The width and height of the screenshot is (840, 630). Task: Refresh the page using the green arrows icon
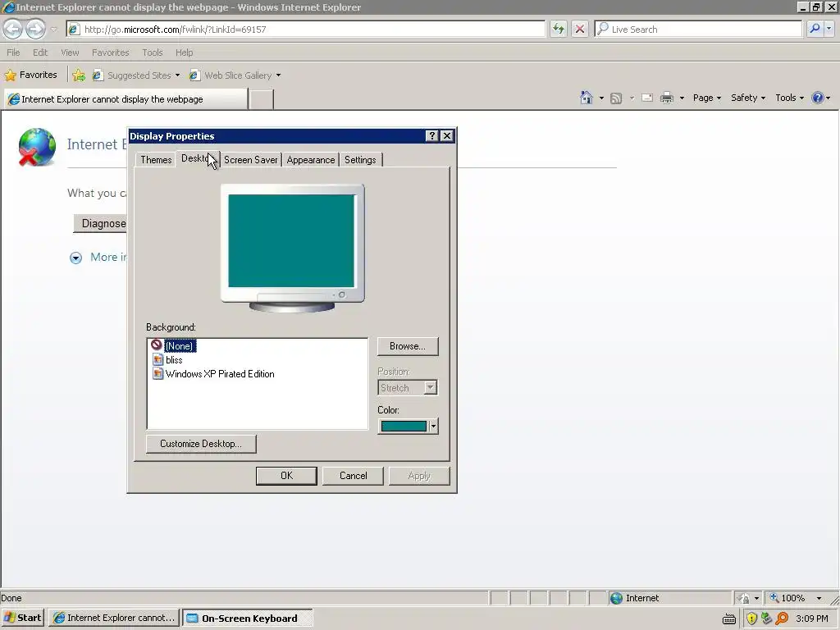[x=558, y=30]
